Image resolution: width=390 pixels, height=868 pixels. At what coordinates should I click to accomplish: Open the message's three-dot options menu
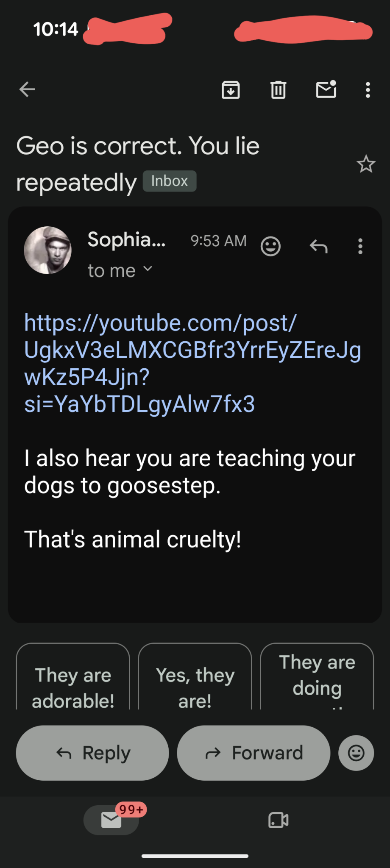360,246
